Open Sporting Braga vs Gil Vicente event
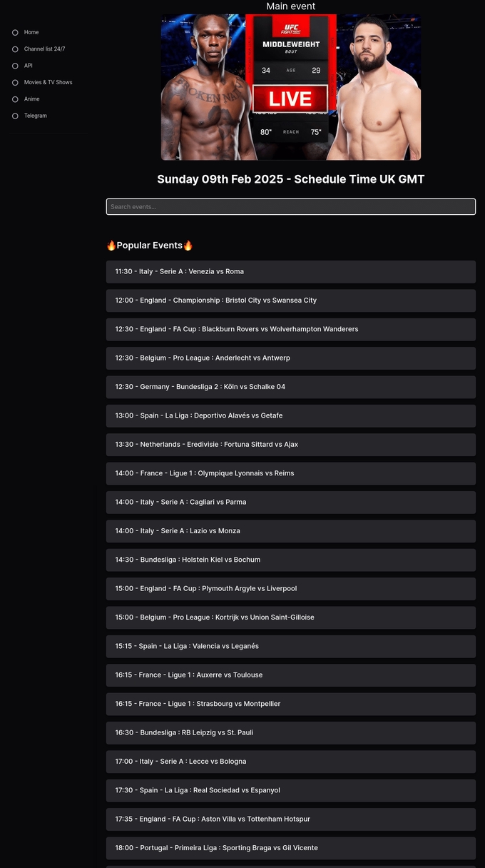The image size is (485, 868). point(291,848)
